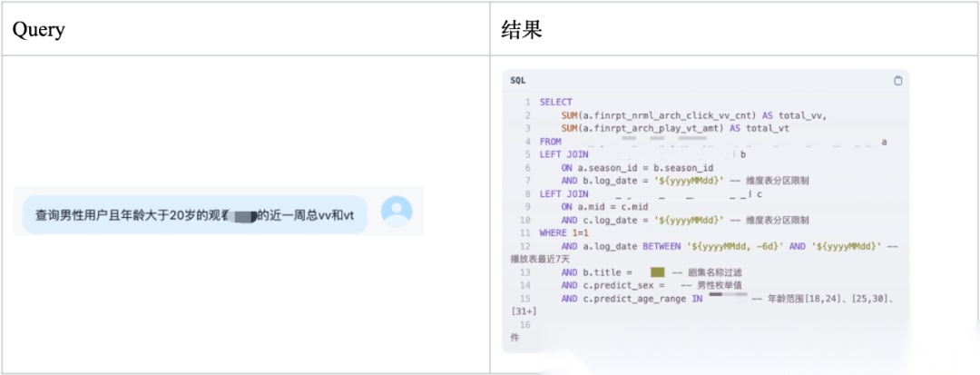
Task: Click the a.log_date BETWEEN condition on line 12
Action: click(x=721, y=246)
